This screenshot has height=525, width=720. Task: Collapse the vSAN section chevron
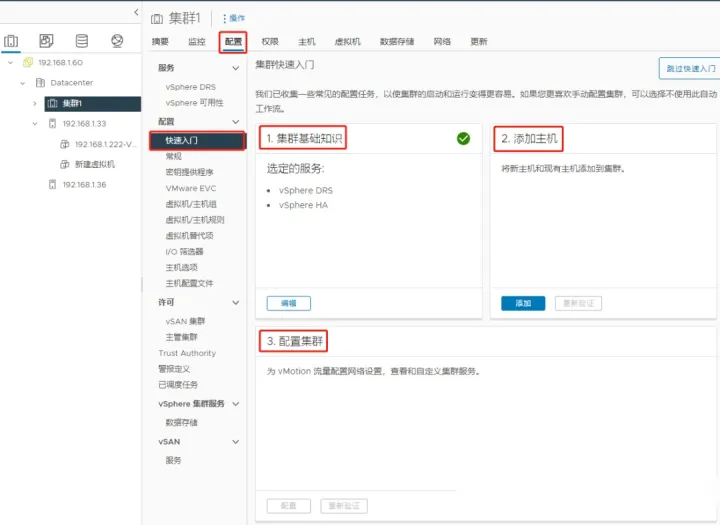pyautogui.click(x=236, y=442)
